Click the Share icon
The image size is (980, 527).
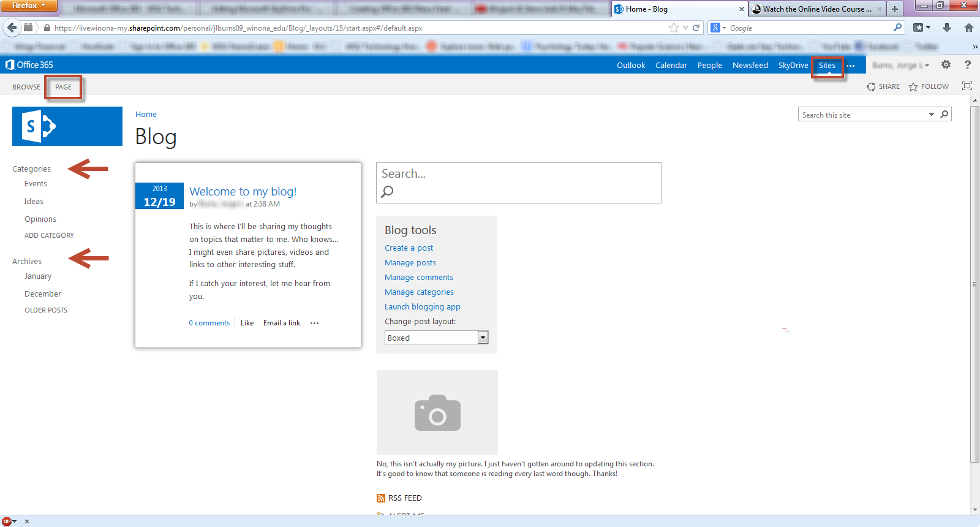click(871, 87)
